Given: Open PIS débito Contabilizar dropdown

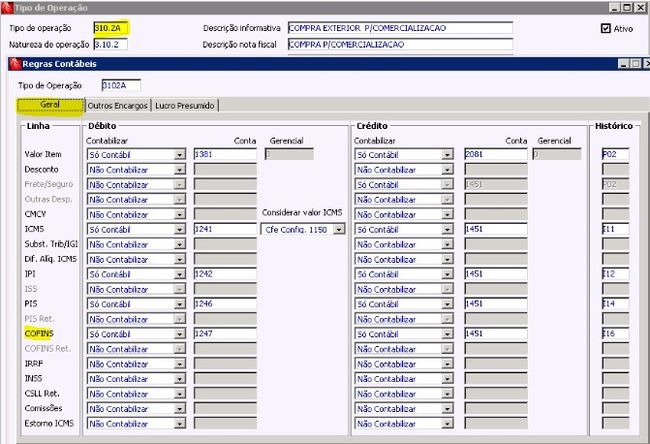Looking at the screenshot, I should click(179, 304).
